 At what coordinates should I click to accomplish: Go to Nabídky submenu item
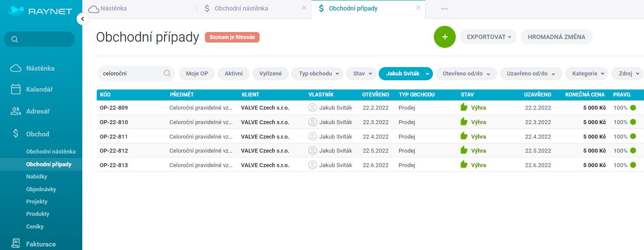pyautogui.click(x=37, y=176)
